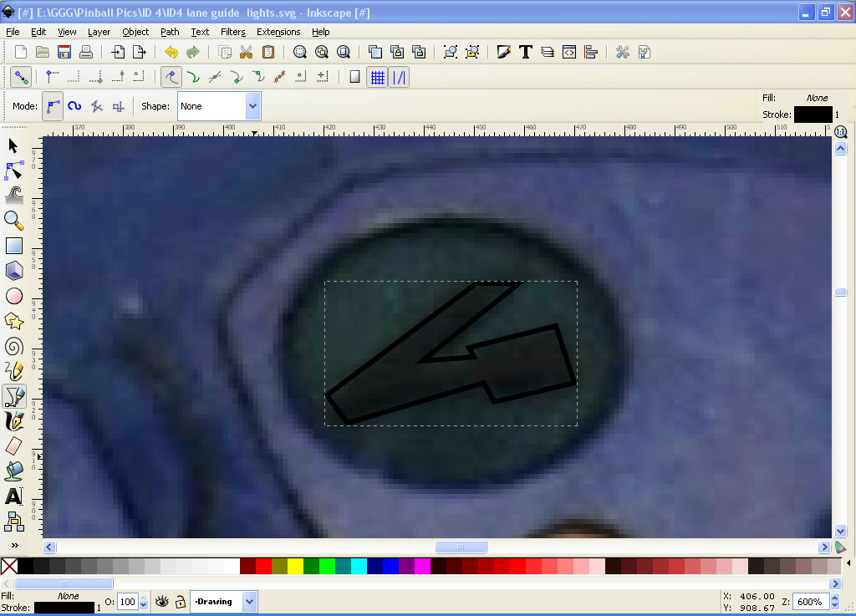Viewport: 856px width, 616px height.
Task: Click the black Stroke color indicator in status bar
Action: point(64,608)
